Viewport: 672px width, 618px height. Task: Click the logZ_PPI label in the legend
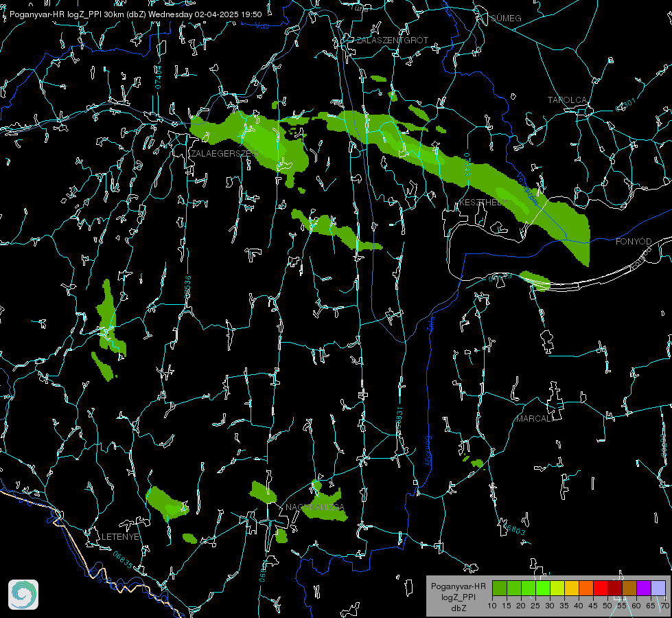pos(458,597)
